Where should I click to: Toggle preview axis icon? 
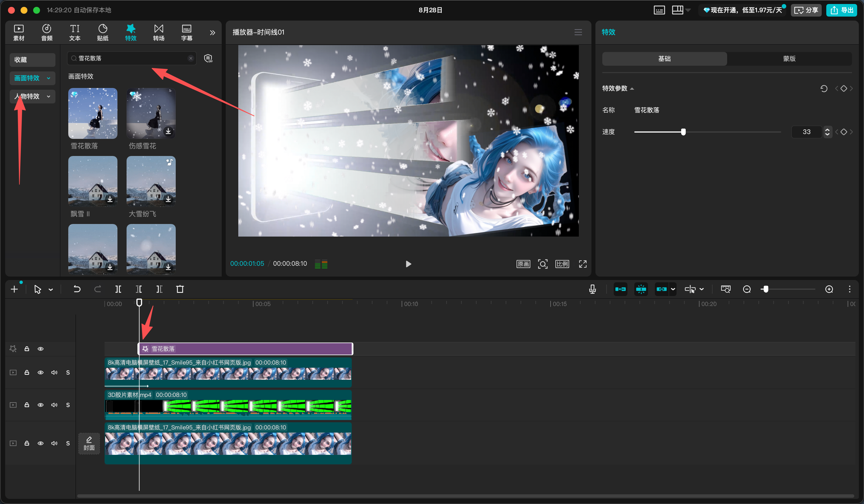pos(690,289)
